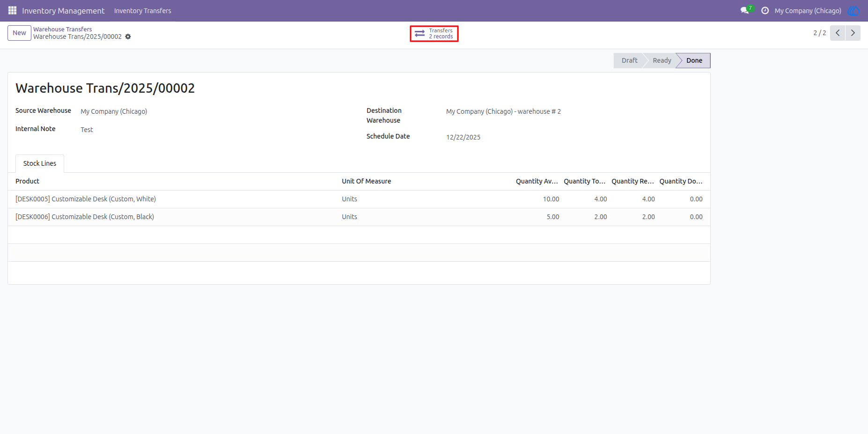Click the Source Warehouse value My Company (Chicago)
Image resolution: width=868 pixels, height=434 pixels.
(114, 111)
